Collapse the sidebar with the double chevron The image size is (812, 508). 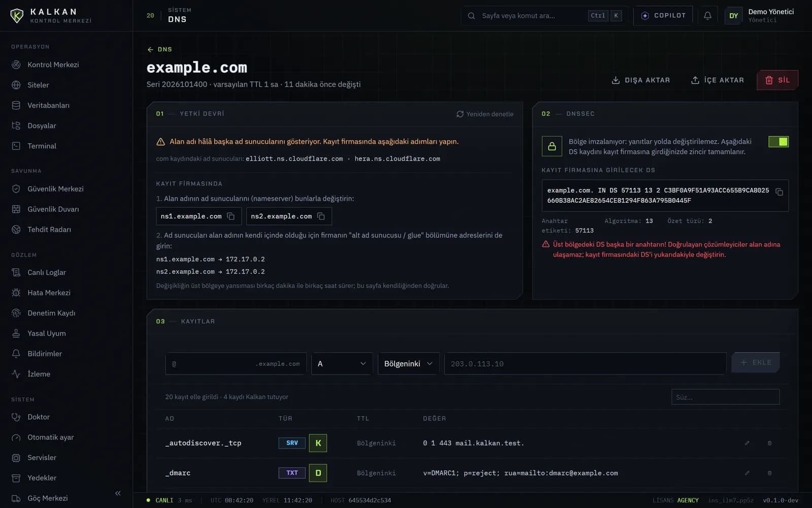118,493
